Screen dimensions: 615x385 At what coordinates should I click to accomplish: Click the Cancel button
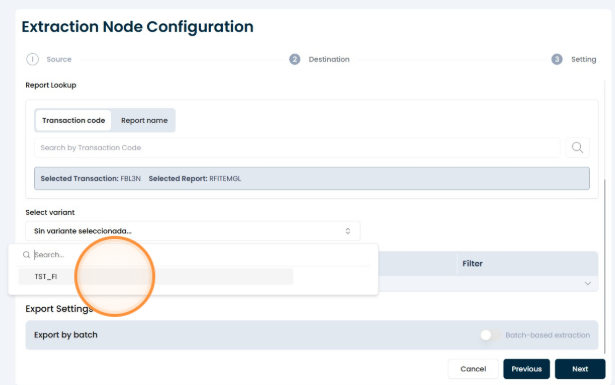click(473, 369)
